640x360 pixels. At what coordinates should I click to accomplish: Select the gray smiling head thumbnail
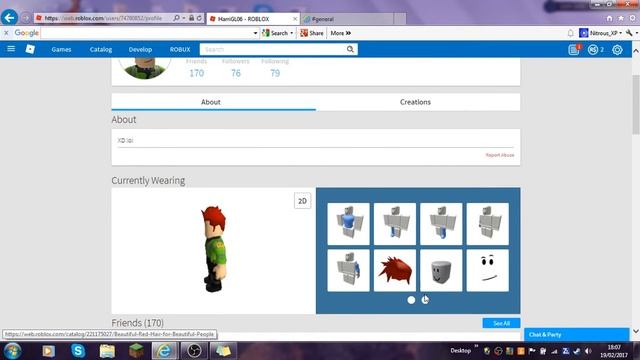[441, 270]
